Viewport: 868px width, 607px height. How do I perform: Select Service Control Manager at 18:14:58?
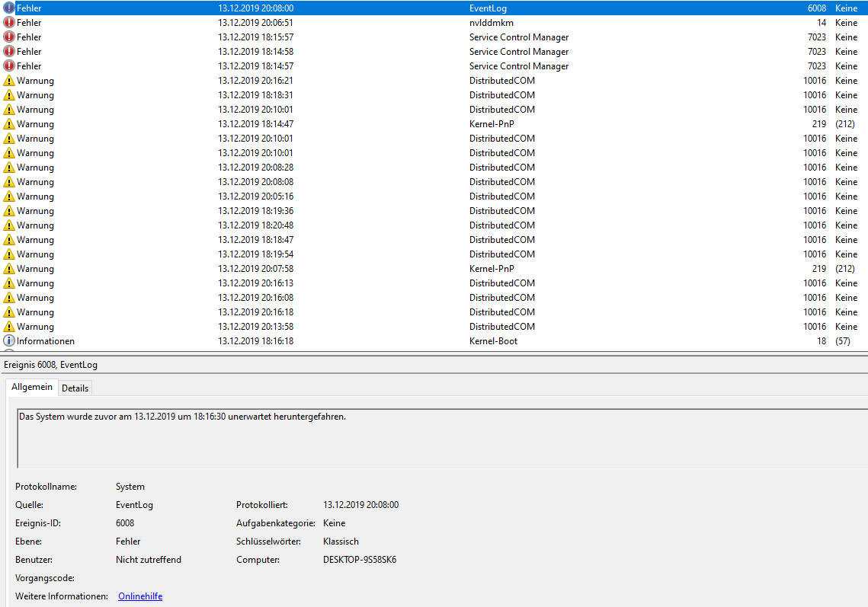pyautogui.click(x=519, y=52)
